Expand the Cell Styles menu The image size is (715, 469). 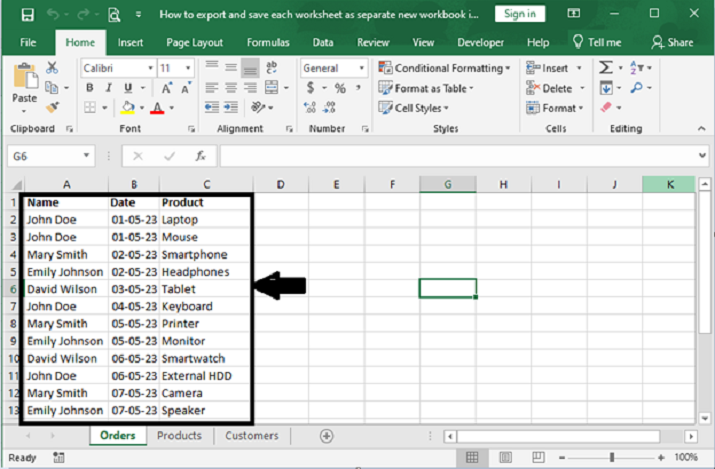click(x=414, y=108)
